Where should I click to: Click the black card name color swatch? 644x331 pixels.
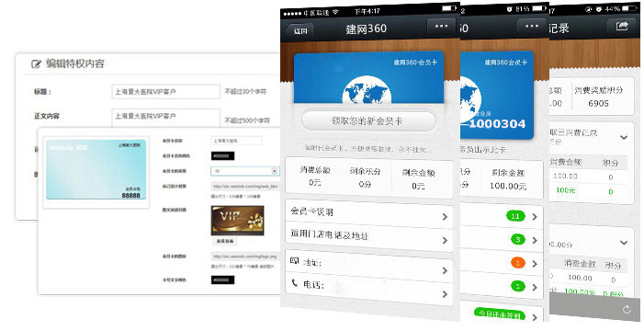pyautogui.click(x=222, y=155)
